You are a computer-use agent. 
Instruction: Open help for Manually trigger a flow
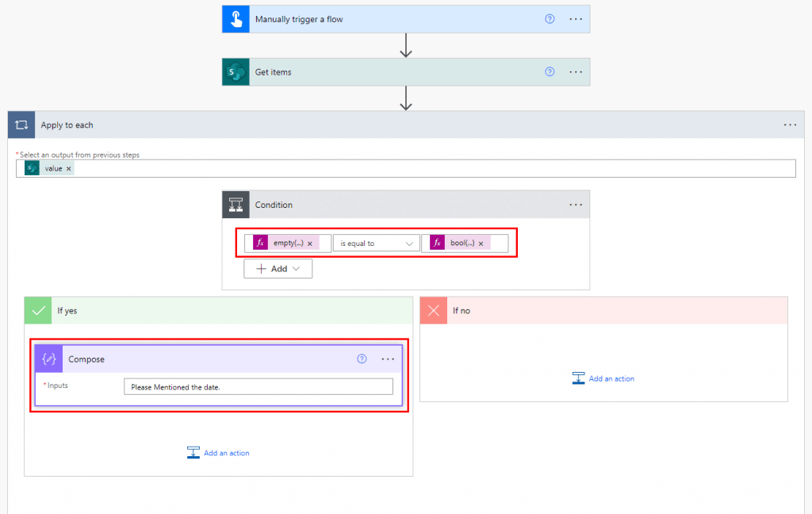pos(550,19)
